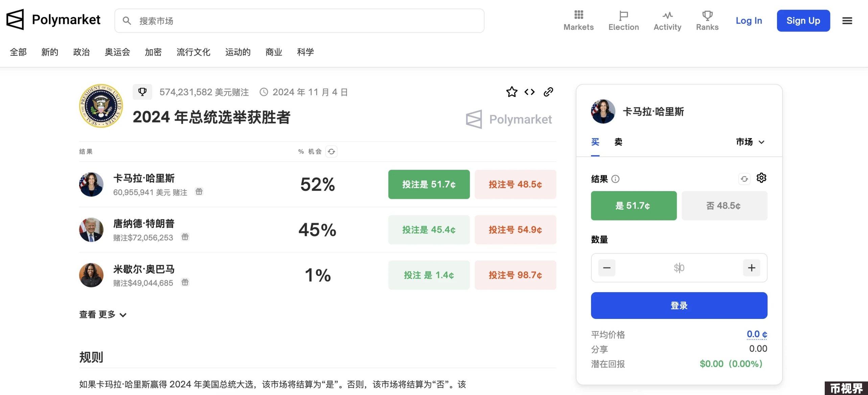Click Harris 投注是 51.7¢ button
Image resolution: width=868 pixels, height=395 pixels.
[429, 184]
